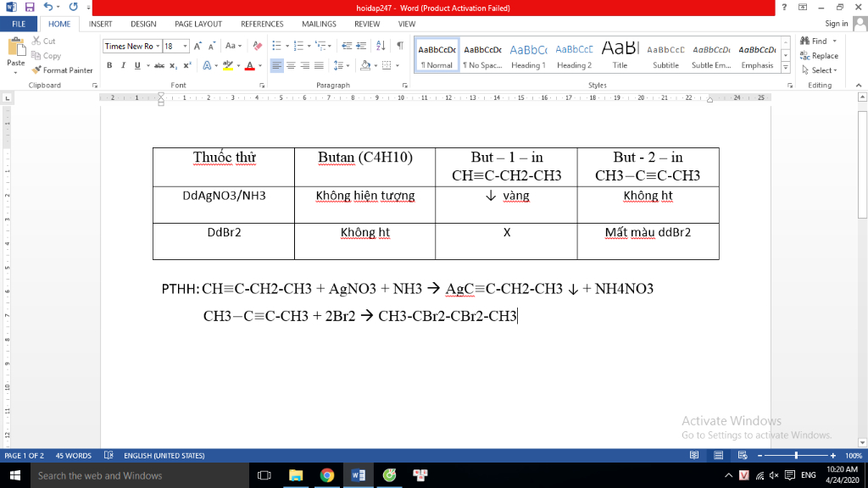Switch to Web Layout view in status bar

point(743,455)
